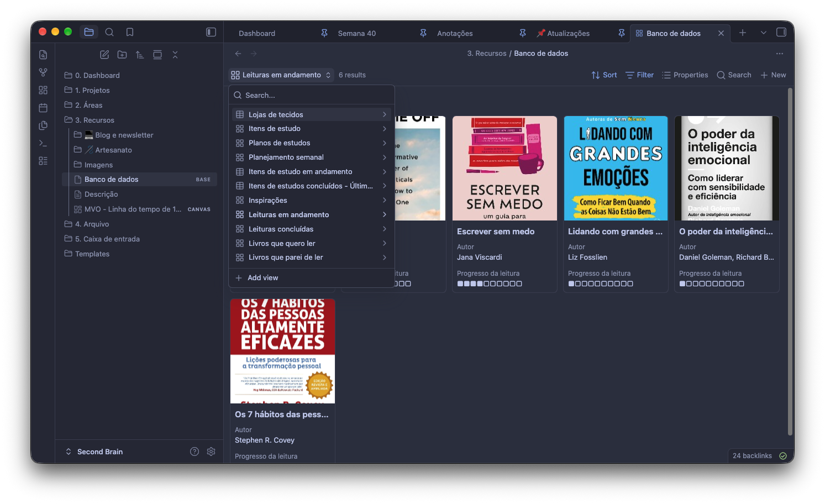
Task: Toggle the pin on the Atualizações tab
Action: pos(622,33)
